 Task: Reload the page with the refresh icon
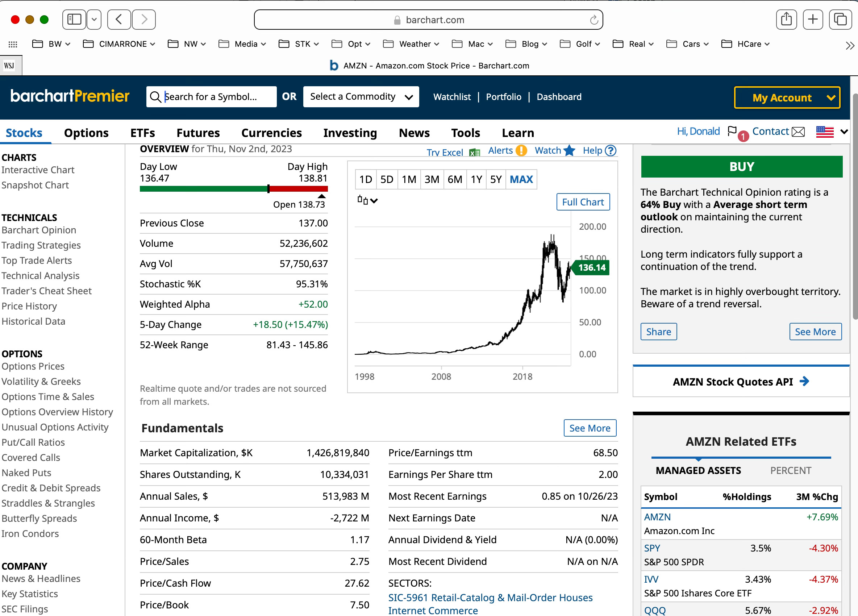click(593, 20)
